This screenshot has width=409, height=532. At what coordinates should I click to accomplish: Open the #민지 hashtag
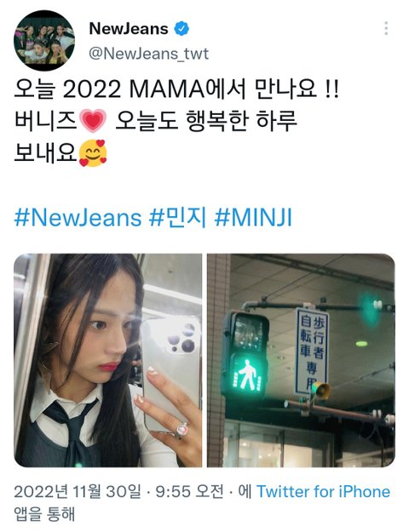(178, 218)
